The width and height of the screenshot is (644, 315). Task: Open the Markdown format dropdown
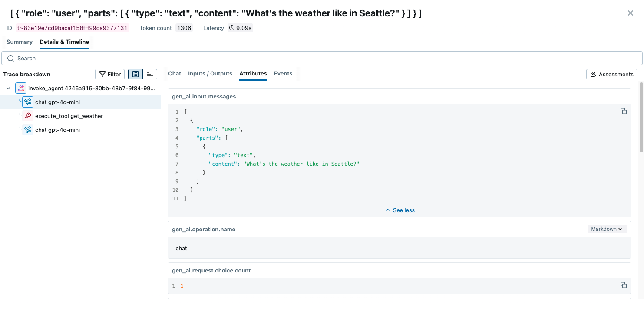pos(607,229)
